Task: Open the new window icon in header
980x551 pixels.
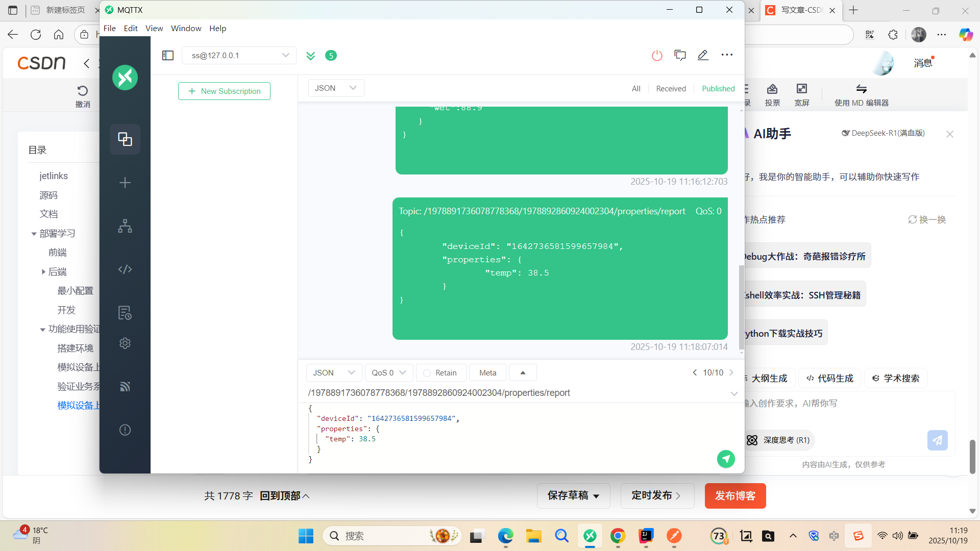Action: click(x=680, y=55)
